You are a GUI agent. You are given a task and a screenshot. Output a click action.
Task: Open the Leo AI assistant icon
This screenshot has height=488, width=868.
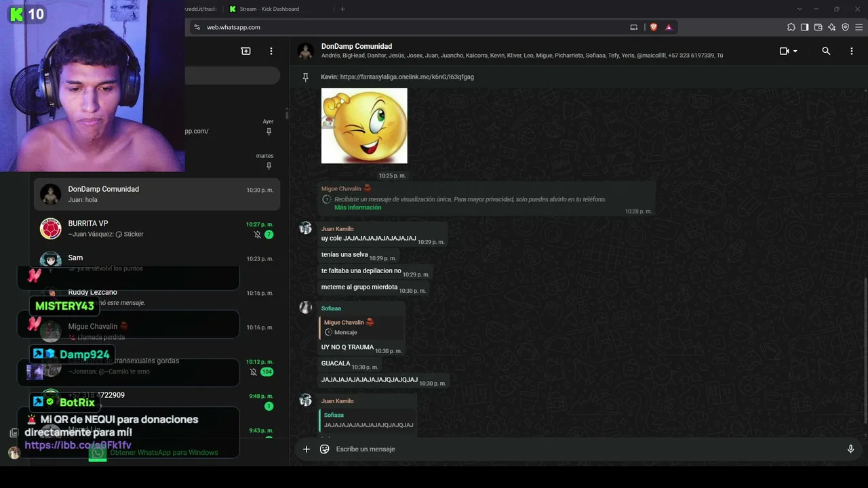click(831, 27)
